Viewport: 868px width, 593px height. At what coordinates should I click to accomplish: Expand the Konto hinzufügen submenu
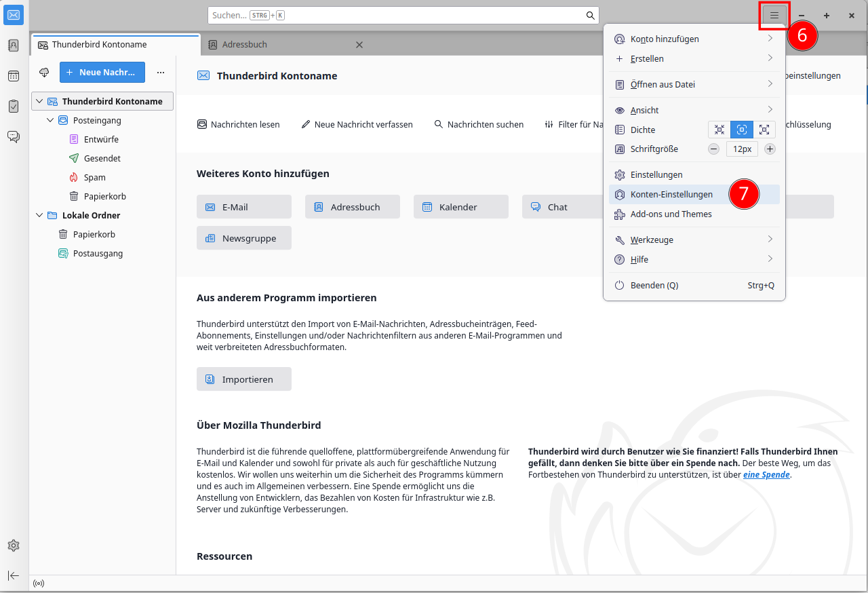[x=694, y=39]
